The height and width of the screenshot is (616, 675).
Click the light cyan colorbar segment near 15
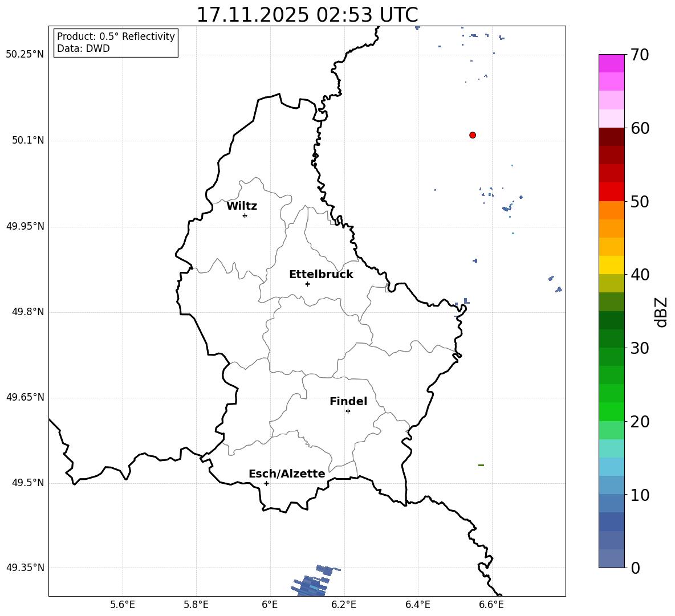[x=612, y=448]
